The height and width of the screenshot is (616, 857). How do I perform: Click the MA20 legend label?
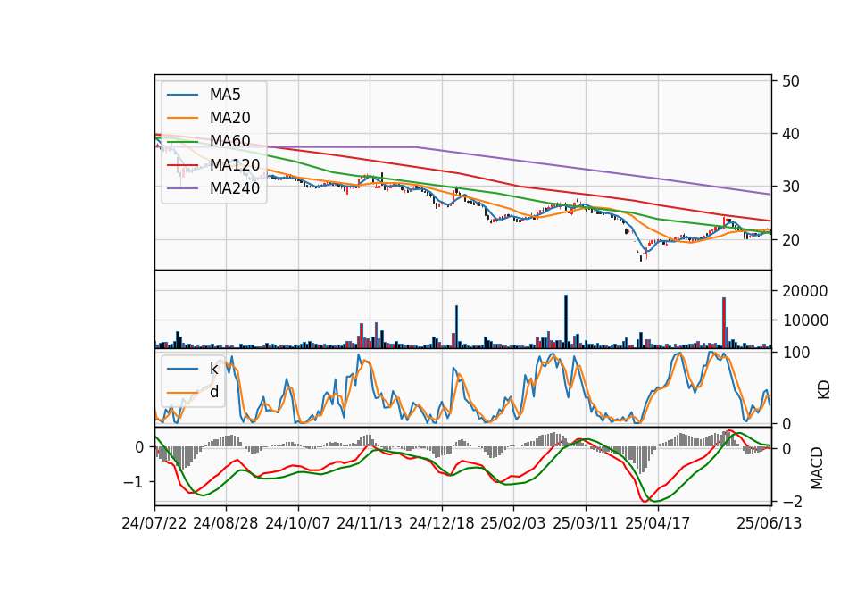point(229,118)
